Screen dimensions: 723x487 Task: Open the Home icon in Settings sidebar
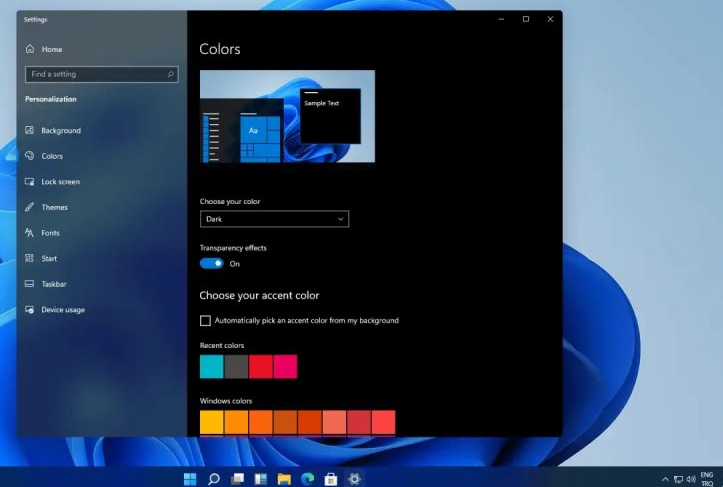pyautogui.click(x=30, y=49)
